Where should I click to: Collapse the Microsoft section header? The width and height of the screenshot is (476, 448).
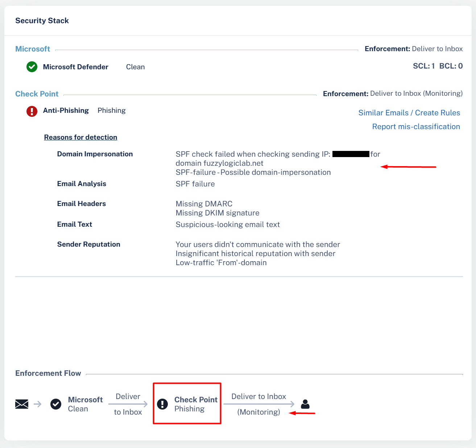pyautogui.click(x=32, y=49)
